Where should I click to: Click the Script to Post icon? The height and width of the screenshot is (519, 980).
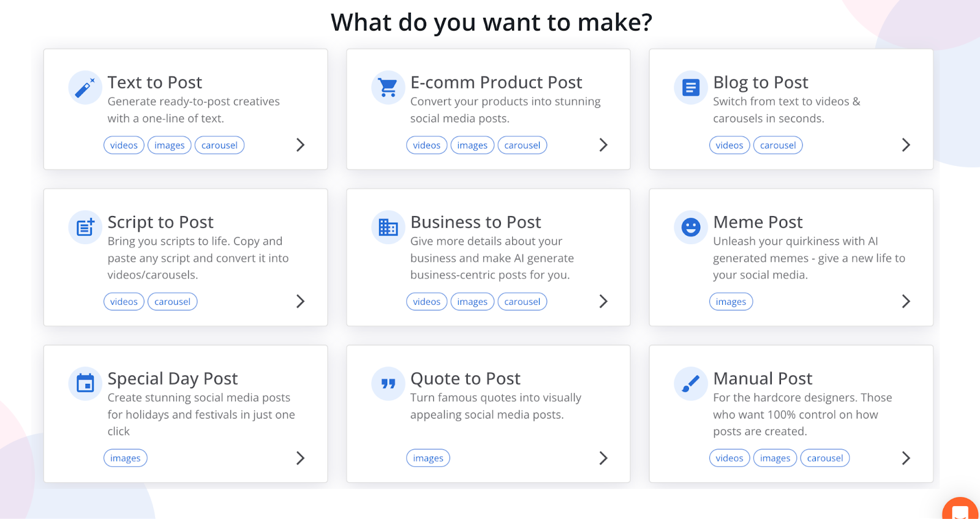(x=85, y=227)
